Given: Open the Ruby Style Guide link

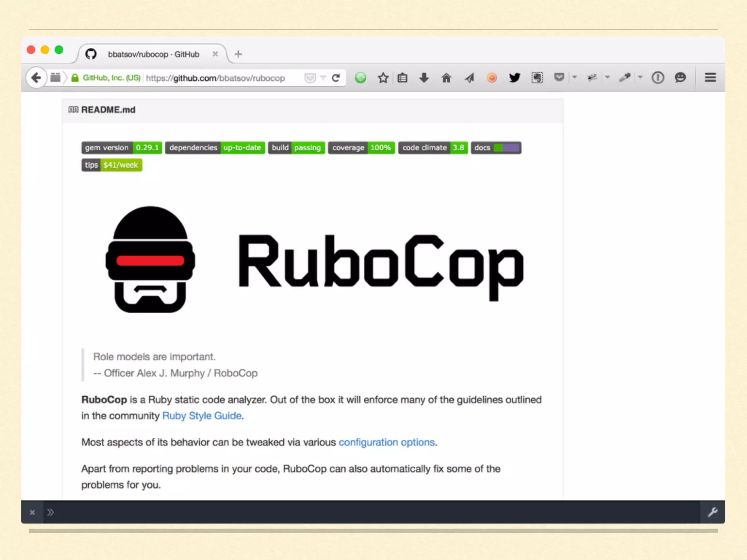Looking at the screenshot, I should (202, 416).
